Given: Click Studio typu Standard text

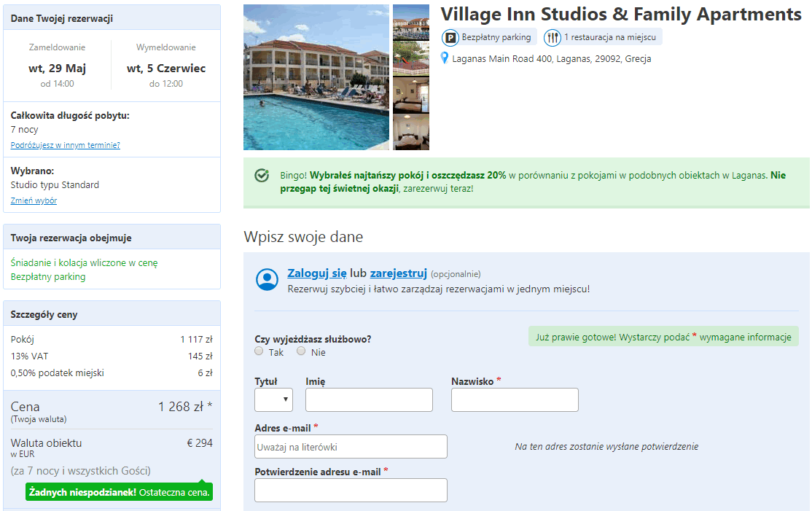Looking at the screenshot, I should click(55, 185).
